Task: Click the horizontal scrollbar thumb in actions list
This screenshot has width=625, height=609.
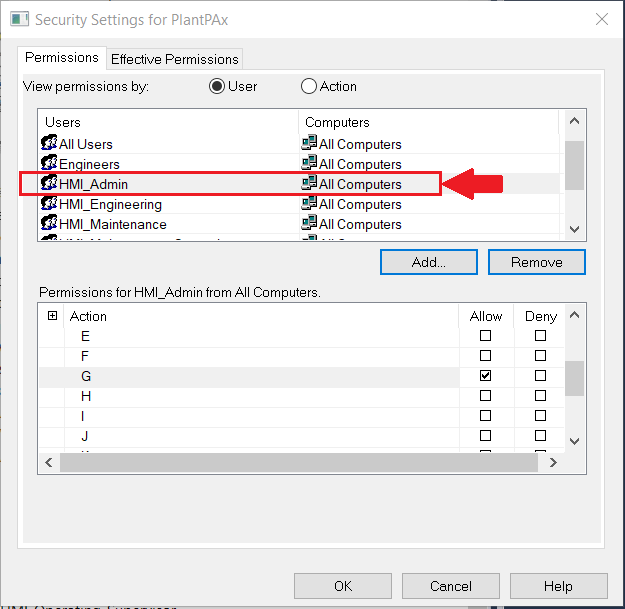Action: pos(299,462)
